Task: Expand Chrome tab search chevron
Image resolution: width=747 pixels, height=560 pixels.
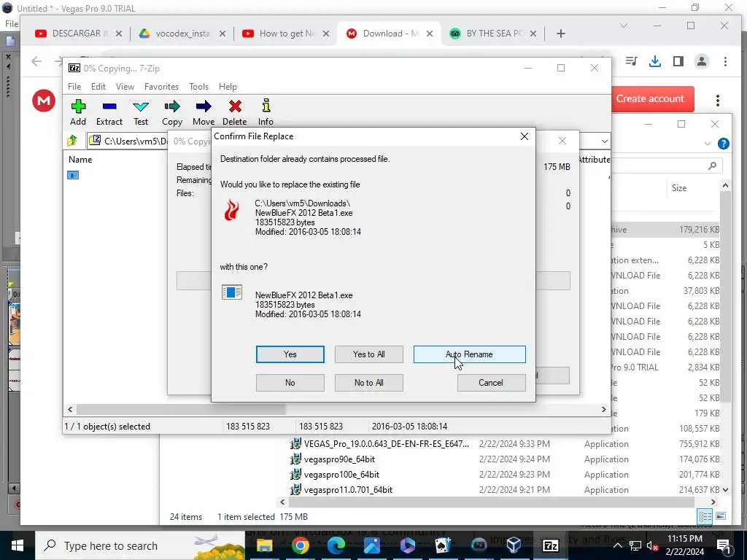Action: point(623,26)
